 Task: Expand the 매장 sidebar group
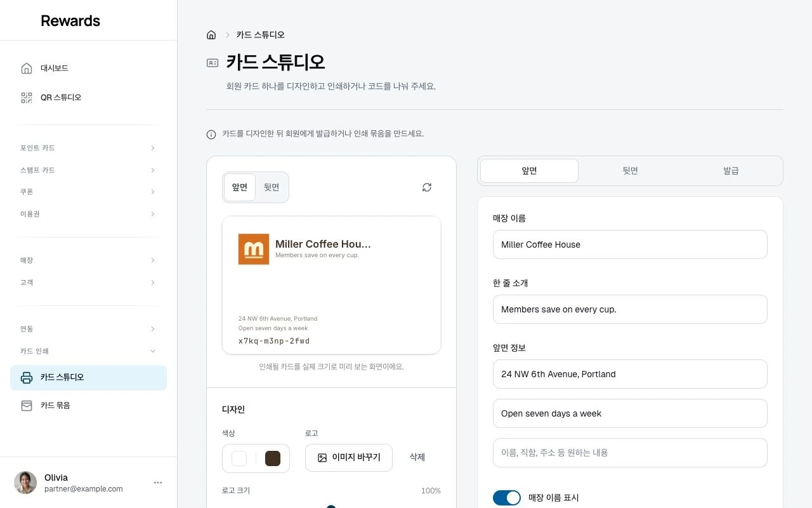pyautogui.click(x=88, y=260)
